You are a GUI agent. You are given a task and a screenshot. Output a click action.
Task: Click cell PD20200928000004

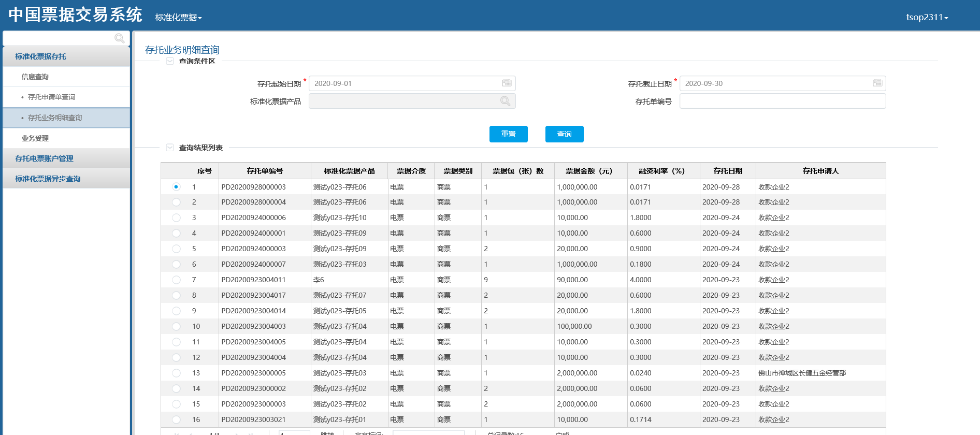(254, 202)
